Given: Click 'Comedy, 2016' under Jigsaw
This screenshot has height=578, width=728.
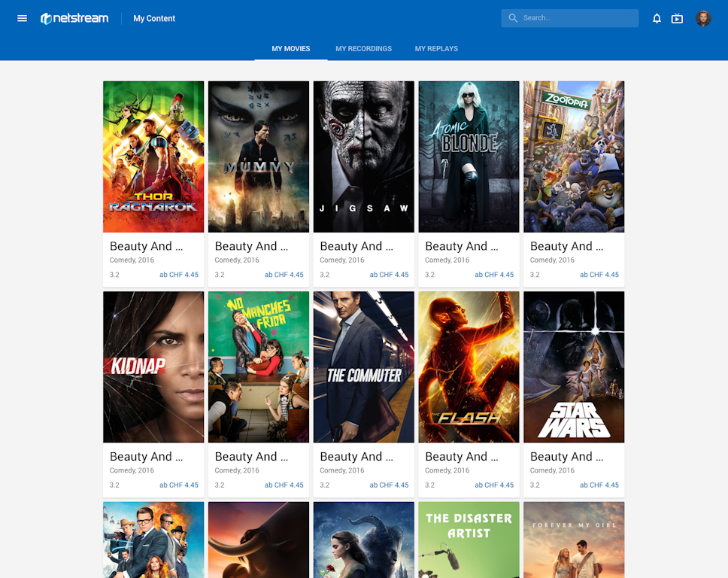Looking at the screenshot, I should 342,260.
